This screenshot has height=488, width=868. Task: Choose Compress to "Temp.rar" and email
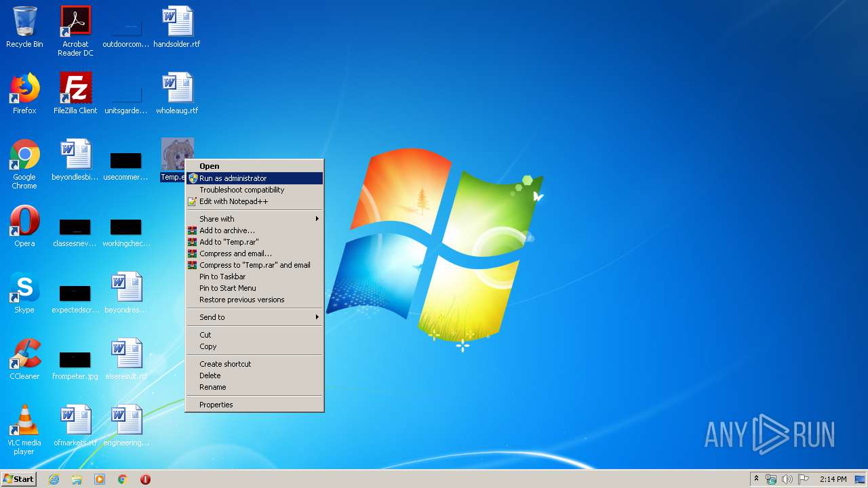point(254,265)
